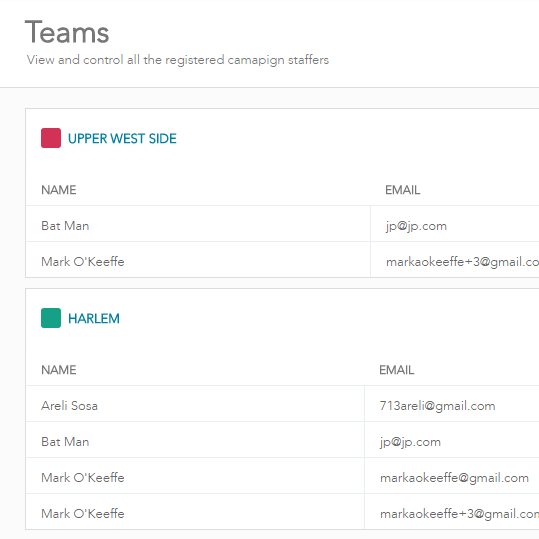
Task: Select markaokeeffe@gmail.com email cell
Action: click(454, 477)
